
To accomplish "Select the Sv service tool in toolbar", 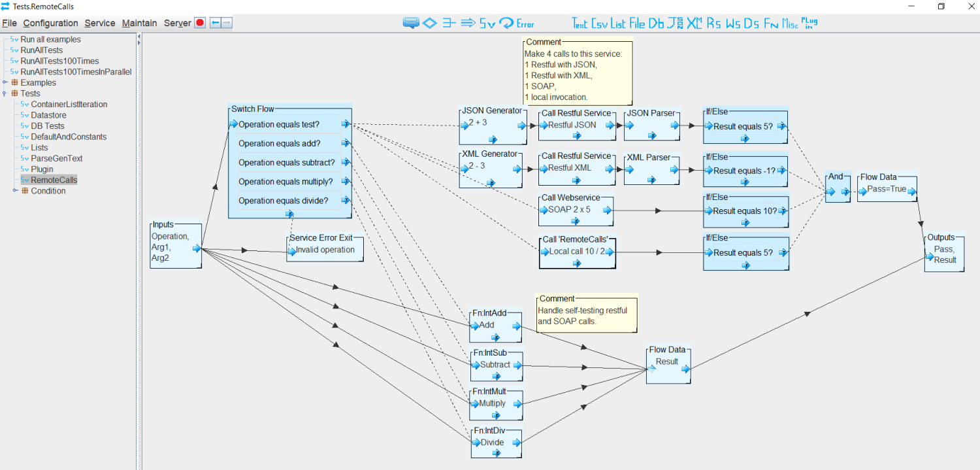I will [487, 24].
